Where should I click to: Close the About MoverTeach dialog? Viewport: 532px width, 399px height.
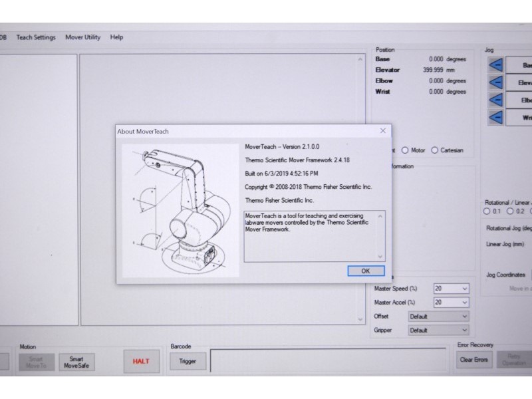383,131
